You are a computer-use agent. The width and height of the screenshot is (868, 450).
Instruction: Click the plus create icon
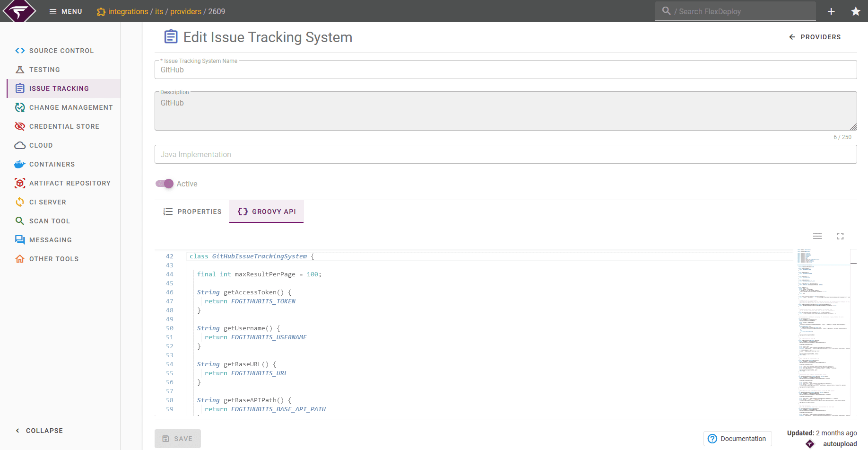tap(831, 11)
